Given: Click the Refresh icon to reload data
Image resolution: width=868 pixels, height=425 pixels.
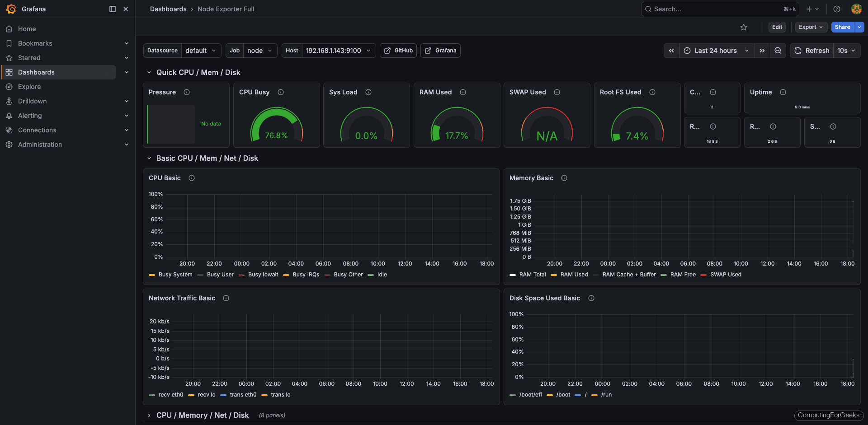Looking at the screenshot, I should pyautogui.click(x=798, y=51).
